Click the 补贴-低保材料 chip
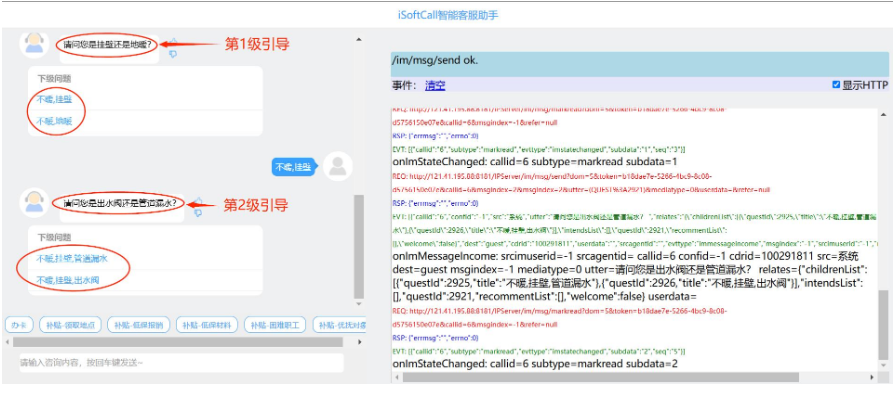894x393 pixels. (x=207, y=325)
